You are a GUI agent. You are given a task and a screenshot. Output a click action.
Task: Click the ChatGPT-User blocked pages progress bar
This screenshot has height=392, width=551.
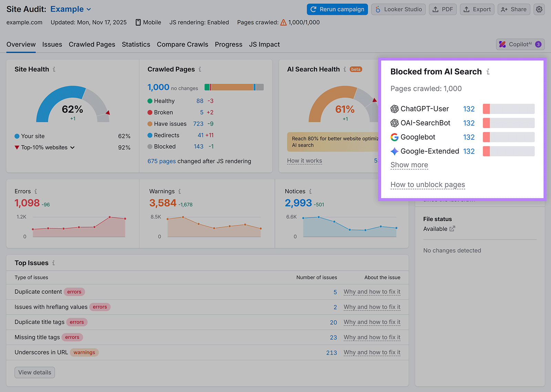509,109
